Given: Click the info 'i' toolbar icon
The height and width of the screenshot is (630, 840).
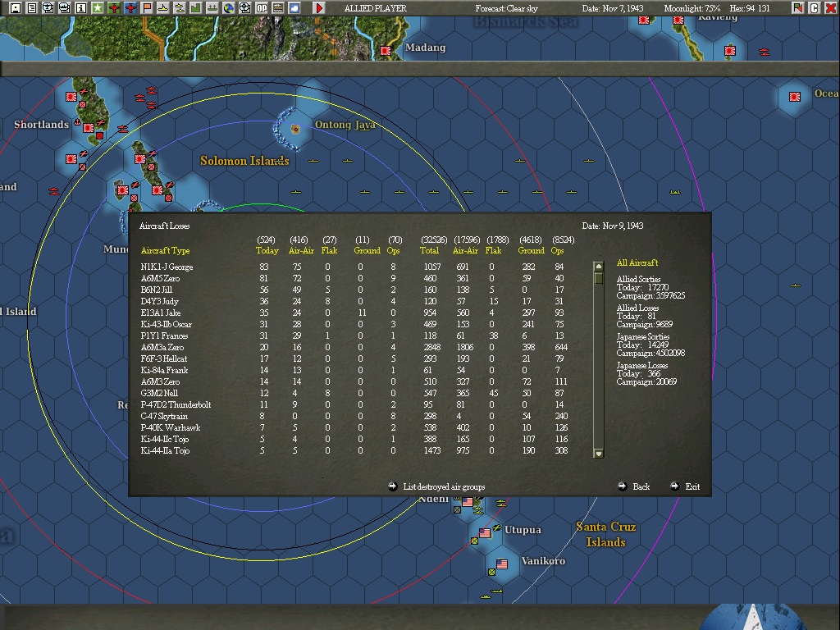Looking at the screenshot, I should pos(81,7).
